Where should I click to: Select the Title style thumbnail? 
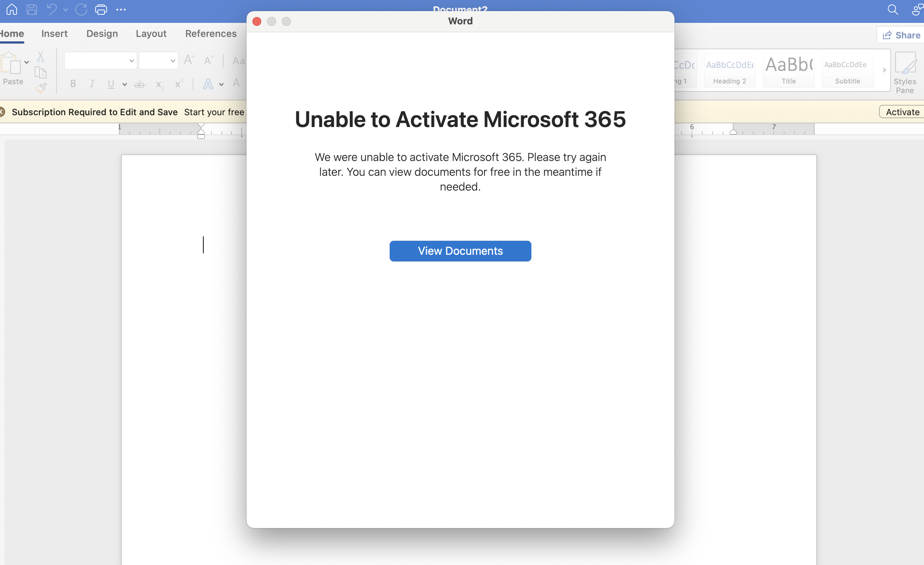click(x=789, y=70)
